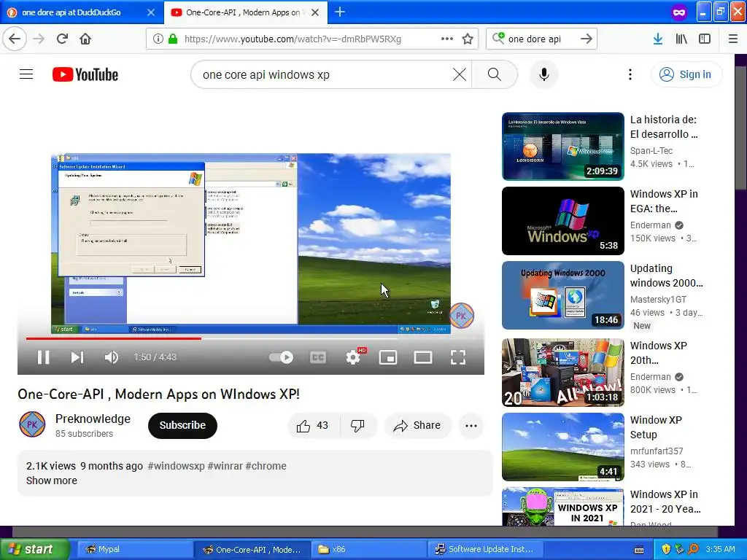Subscribe to Preknowledge channel
Image resolution: width=747 pixels, height=560 pixels.
[x=182, y=426]
